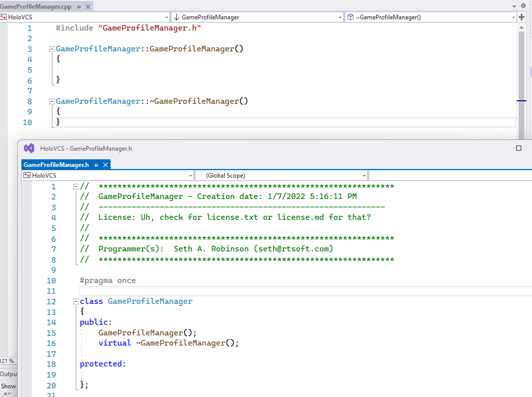The image size is (532, 397).
Task: Open the ~GameProfileManager() members dropdown
Action: [513, 17]
